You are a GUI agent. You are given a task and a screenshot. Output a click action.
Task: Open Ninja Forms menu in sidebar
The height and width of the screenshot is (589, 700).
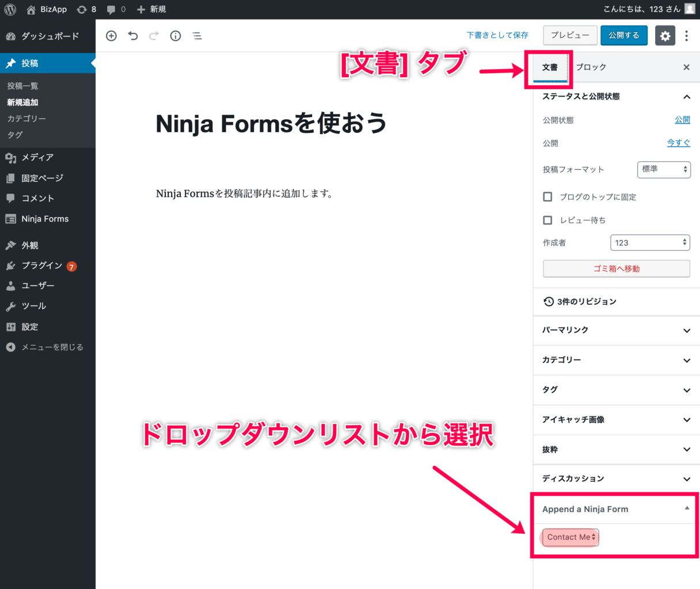48,219
